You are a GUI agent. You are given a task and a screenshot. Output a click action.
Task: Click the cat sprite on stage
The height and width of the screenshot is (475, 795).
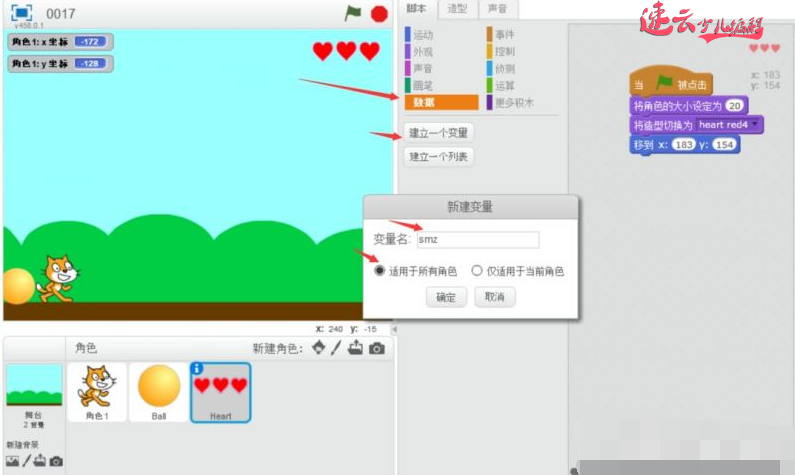pos(58,279)
